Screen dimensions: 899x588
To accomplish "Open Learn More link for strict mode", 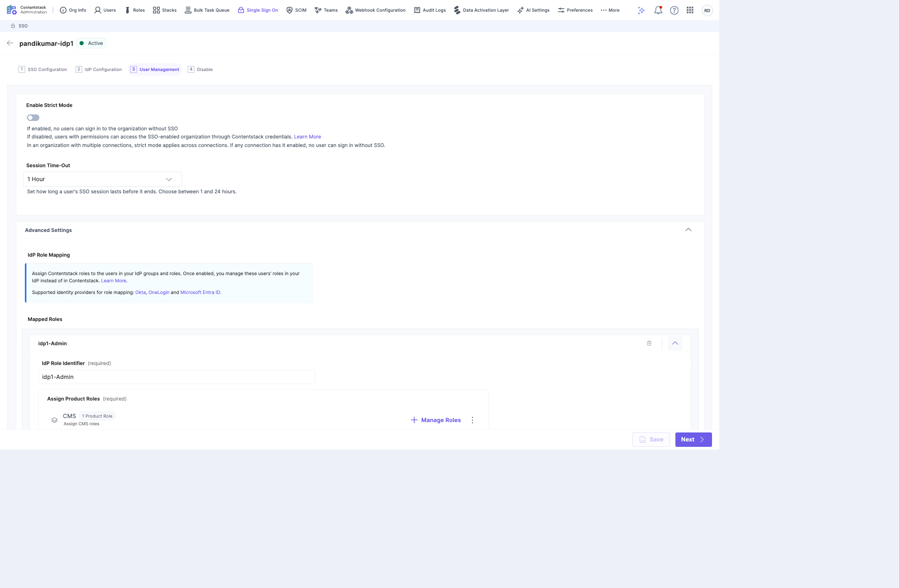I will 307,137.
